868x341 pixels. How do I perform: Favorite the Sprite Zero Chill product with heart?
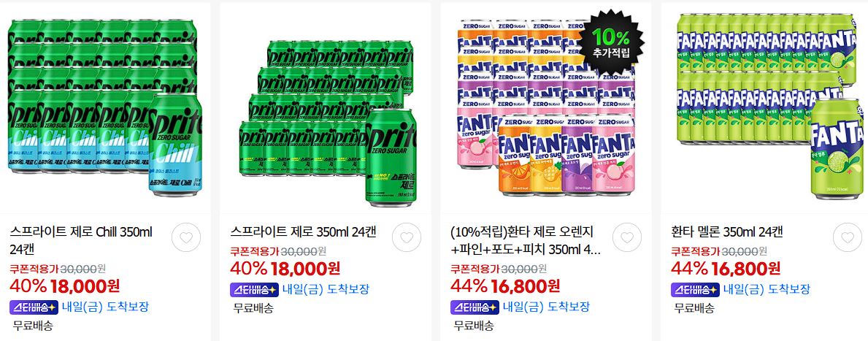186,238
